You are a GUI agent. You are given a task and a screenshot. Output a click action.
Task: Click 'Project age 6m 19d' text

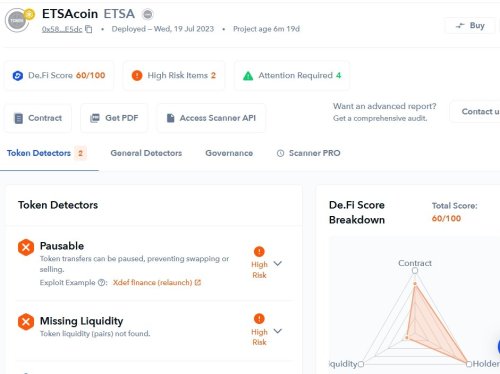click(x=266, y=29)
